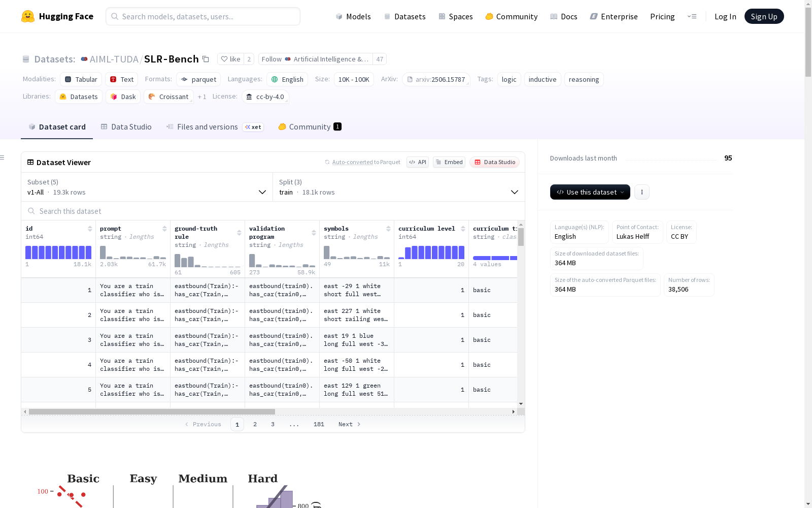
Task: Click the Log In link
Action: pos(725,16)
